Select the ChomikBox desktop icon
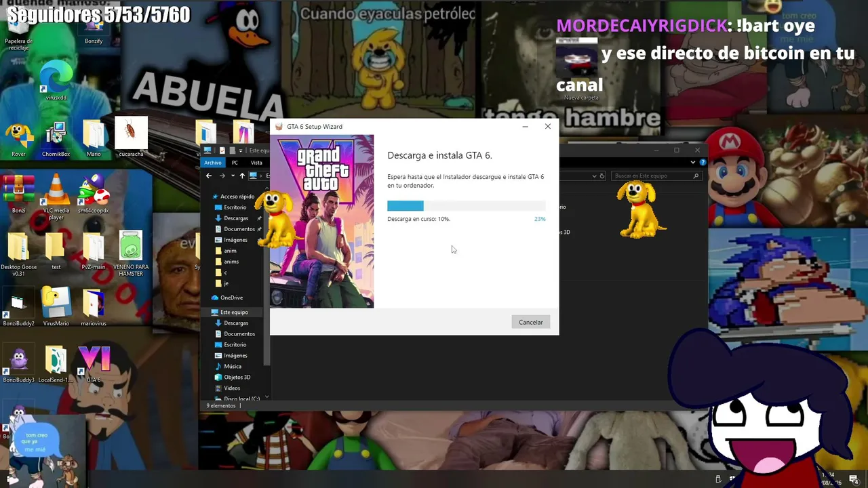 coord(56,140)
